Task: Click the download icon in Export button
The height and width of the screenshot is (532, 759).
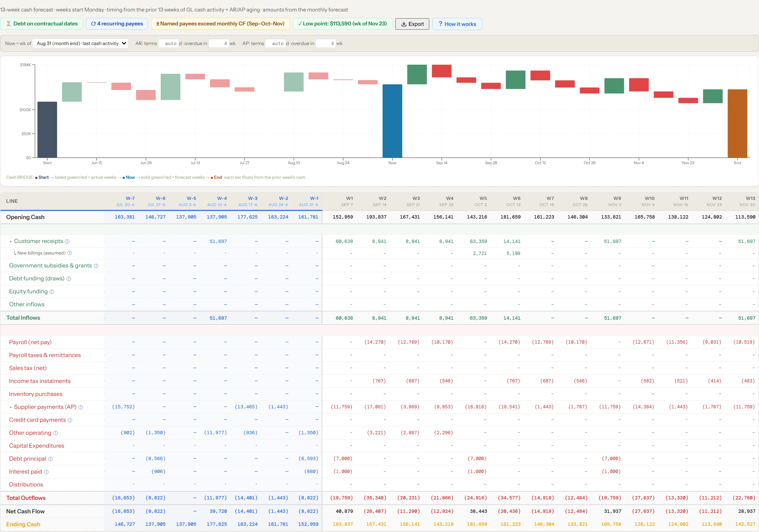Action: (404, 24)
